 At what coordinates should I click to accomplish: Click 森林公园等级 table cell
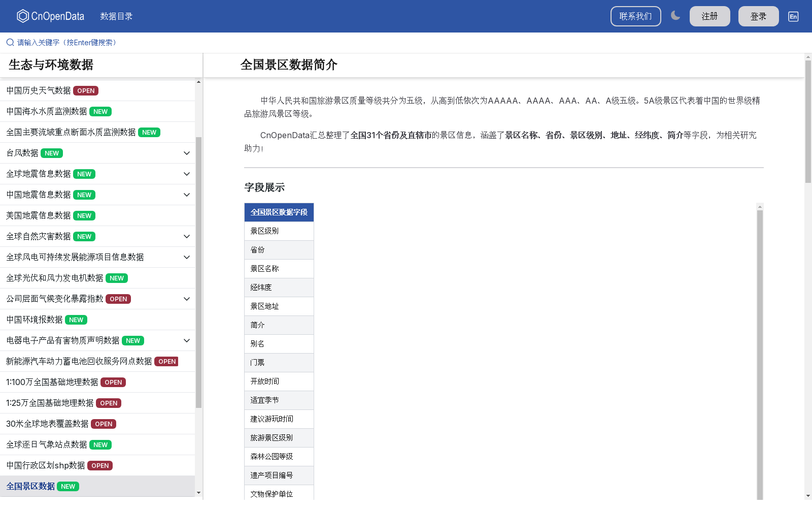pyautogui.click(x=279, y=457)
